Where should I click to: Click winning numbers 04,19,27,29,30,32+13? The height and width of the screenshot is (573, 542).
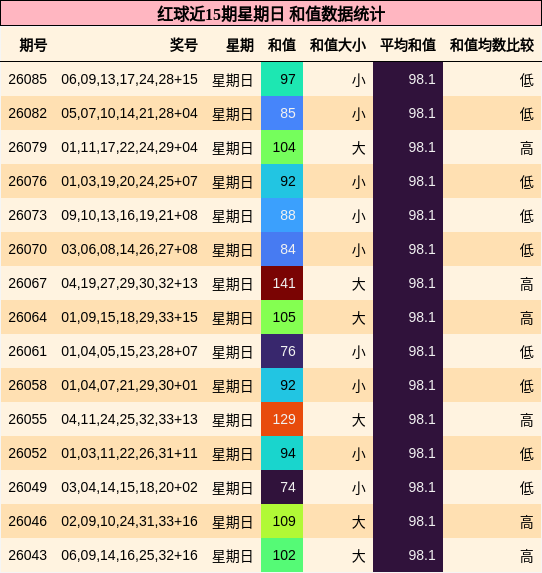click(129, 283)
